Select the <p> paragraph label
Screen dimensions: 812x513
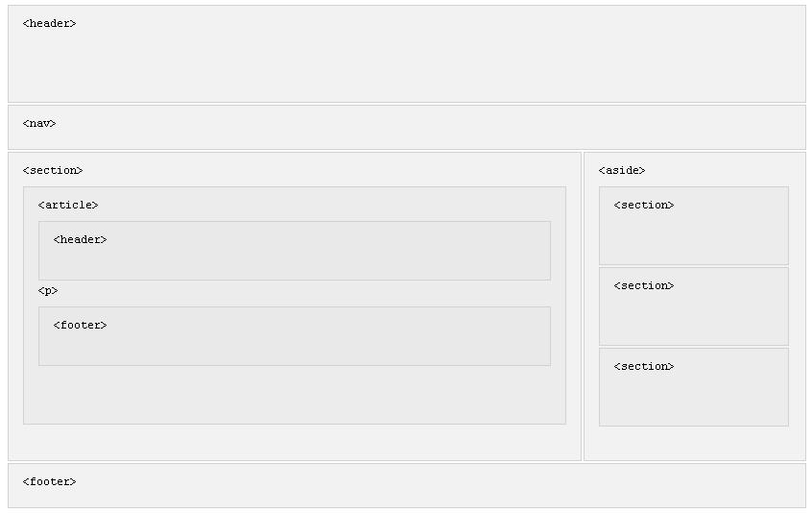click(48, 291)
